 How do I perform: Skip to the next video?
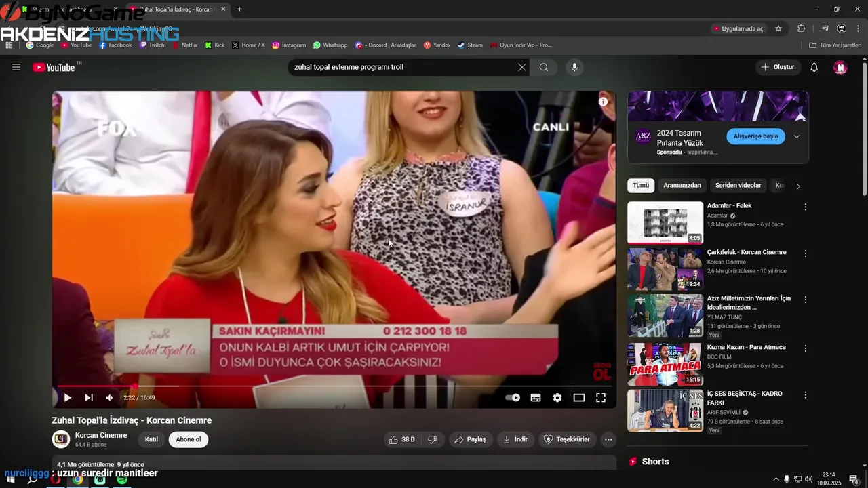[89, 398]
